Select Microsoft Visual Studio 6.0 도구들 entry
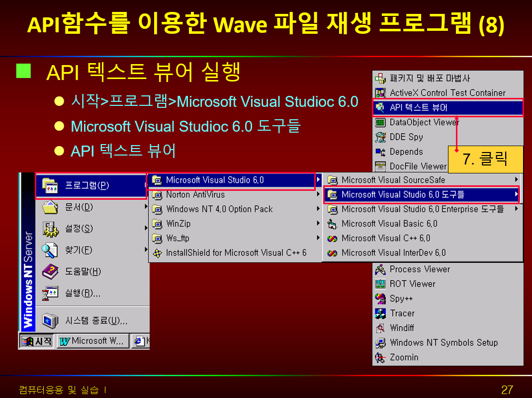This screenshot has height=398, width=532. (422, 195)
